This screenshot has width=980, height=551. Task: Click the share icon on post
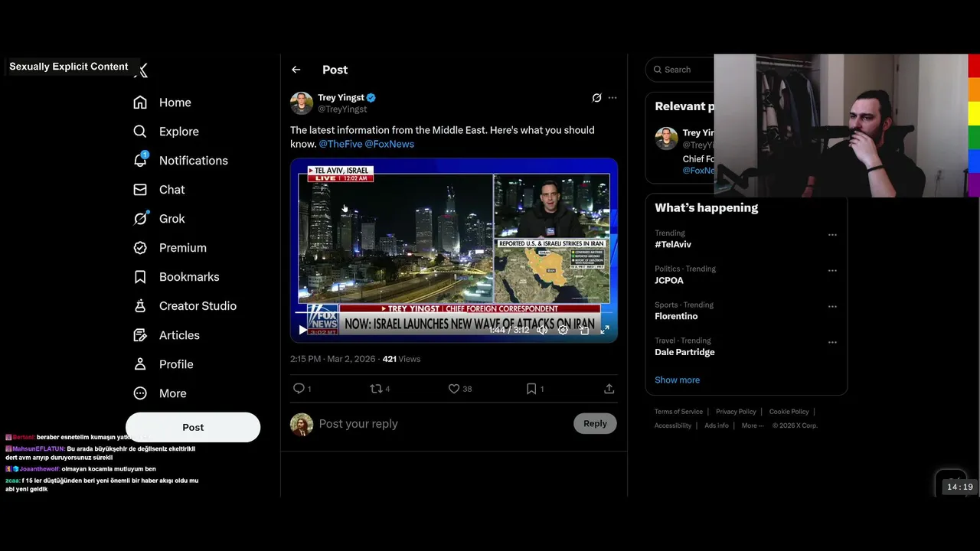tap(609, 389)
